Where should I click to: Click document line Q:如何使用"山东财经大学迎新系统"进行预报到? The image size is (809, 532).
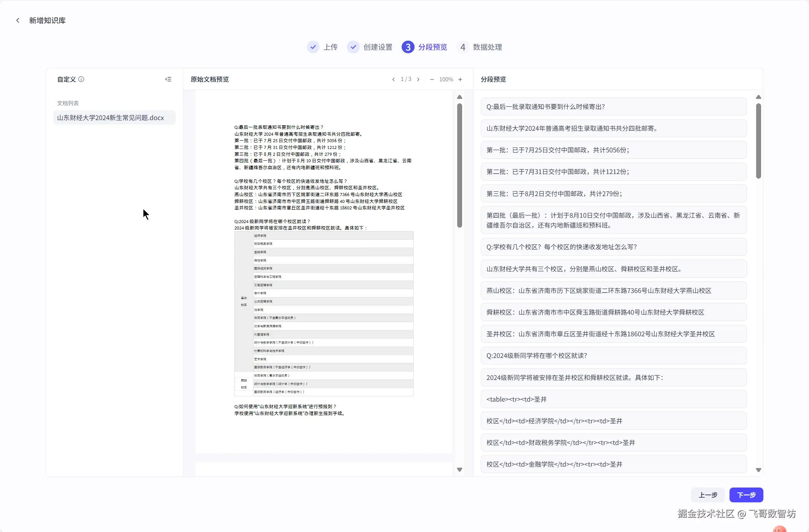coord(285,407)
